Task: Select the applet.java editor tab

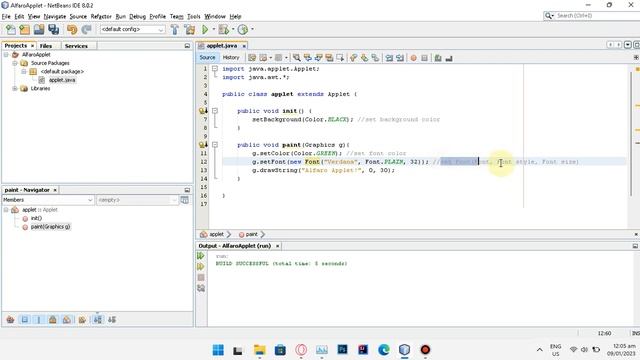Action: (x=221, y=46)
